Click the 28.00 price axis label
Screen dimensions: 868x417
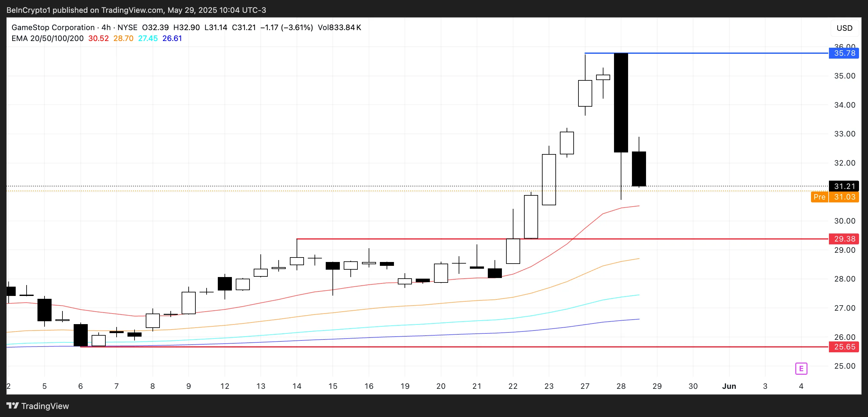tap(844, 279)
